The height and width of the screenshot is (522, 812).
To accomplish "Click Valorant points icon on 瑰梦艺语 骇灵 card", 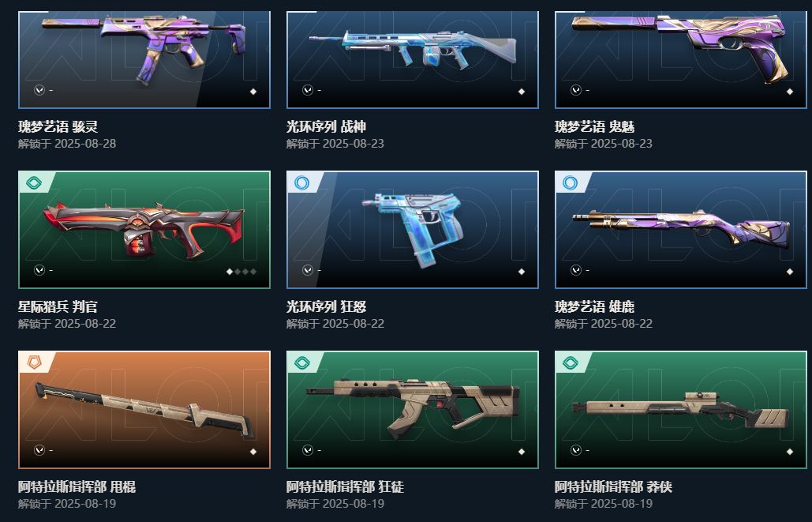I will point(39,90).
